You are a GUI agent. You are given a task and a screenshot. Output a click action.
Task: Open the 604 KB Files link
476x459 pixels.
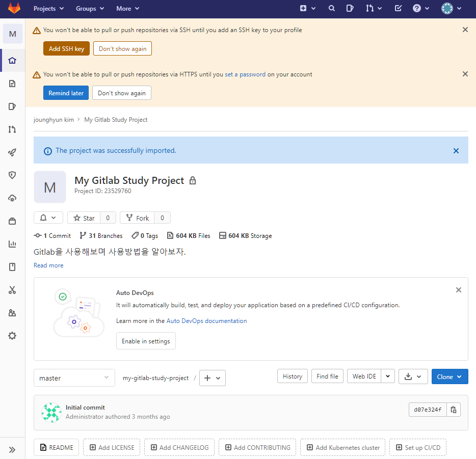[x=189, y=236]
